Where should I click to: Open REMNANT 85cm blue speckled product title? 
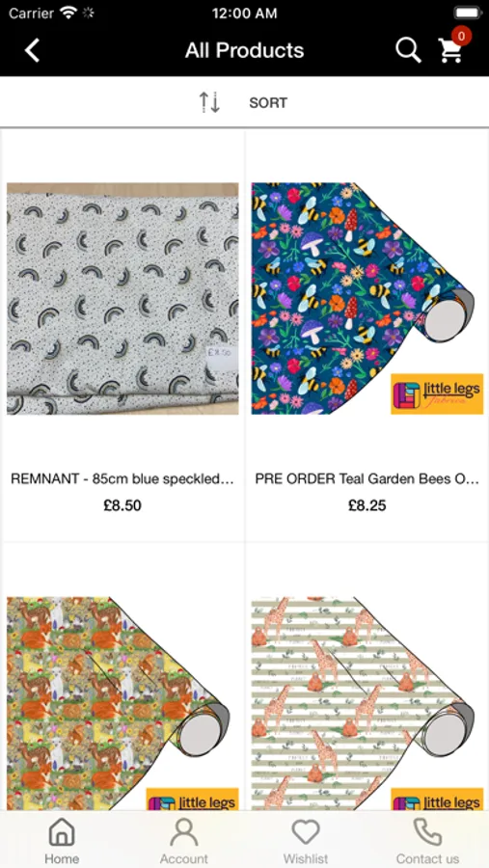click(122, 478)
